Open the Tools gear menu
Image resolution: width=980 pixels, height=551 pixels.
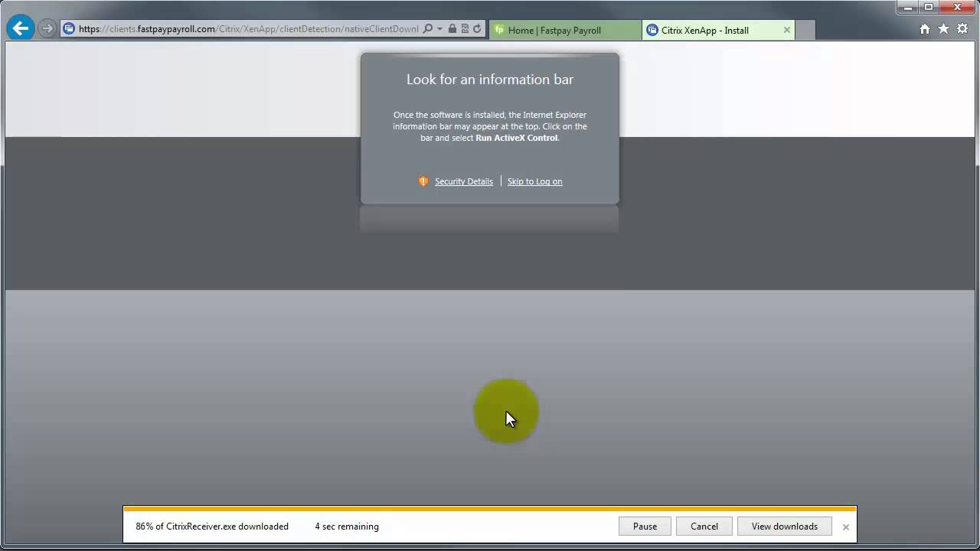[962, 29]
